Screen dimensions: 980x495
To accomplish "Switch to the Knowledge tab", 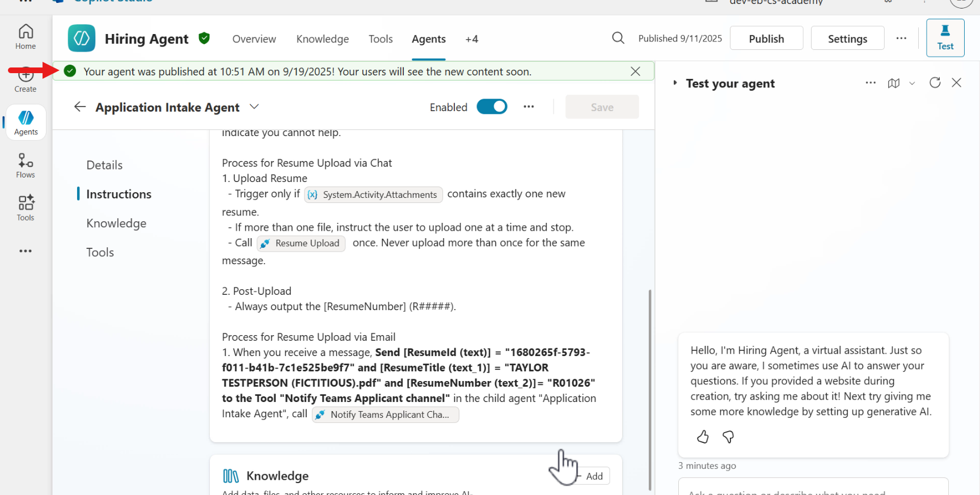I will [322, 39].
